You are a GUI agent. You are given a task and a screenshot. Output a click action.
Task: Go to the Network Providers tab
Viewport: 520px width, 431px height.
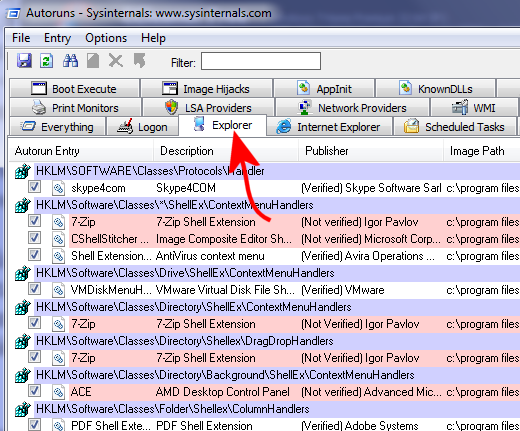[352, 108]
